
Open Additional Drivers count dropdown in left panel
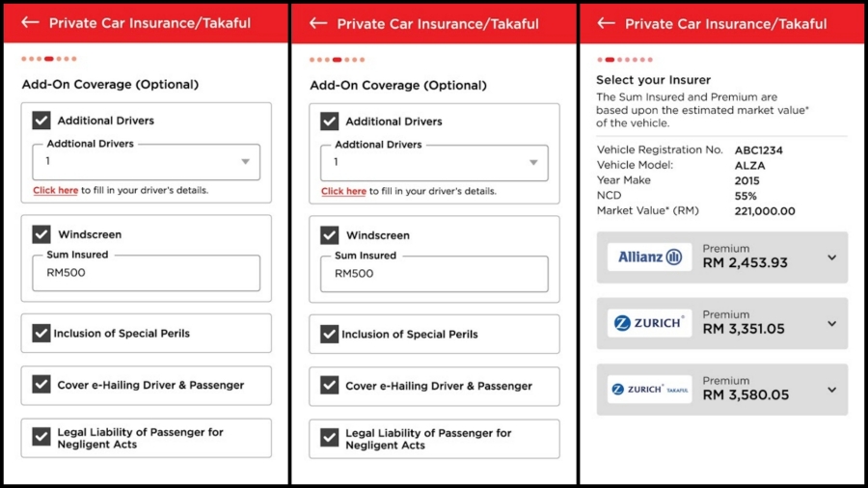[x=147, y=162]
